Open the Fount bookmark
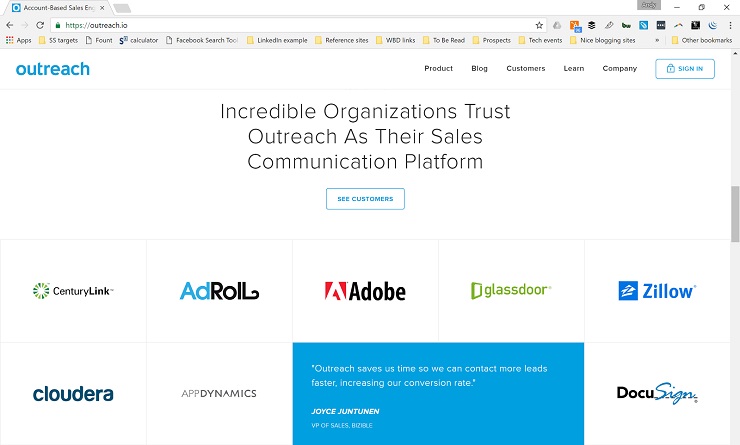This screenshot has width=740, height=445. [x=99, y=40]
